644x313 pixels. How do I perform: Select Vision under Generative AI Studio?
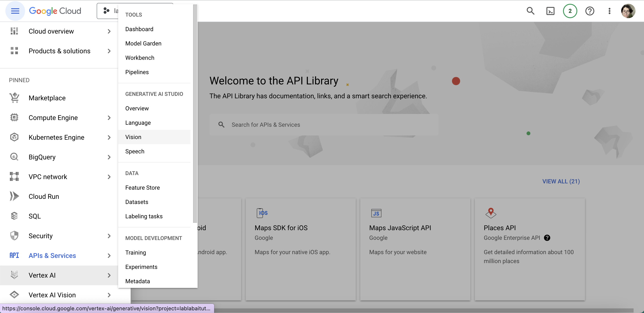pos(133,137)
